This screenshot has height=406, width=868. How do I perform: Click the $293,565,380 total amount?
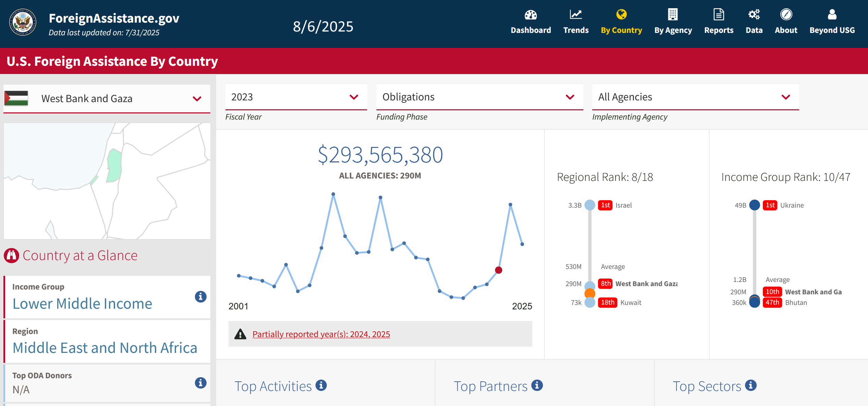point(380,155)
